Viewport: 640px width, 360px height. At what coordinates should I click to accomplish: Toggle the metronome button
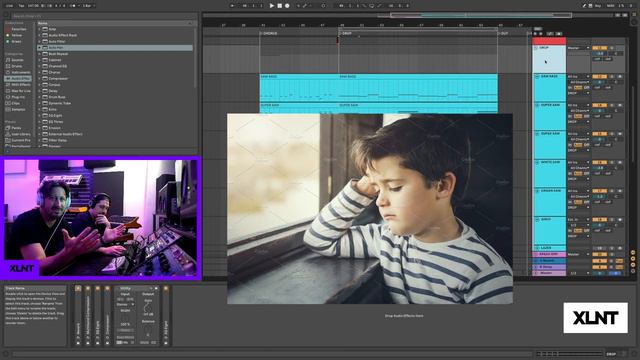[x=74, y=6]
